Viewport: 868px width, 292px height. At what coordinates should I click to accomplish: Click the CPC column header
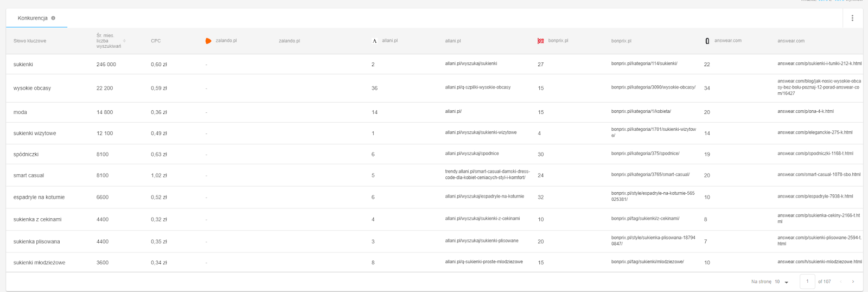coord(156,41)
